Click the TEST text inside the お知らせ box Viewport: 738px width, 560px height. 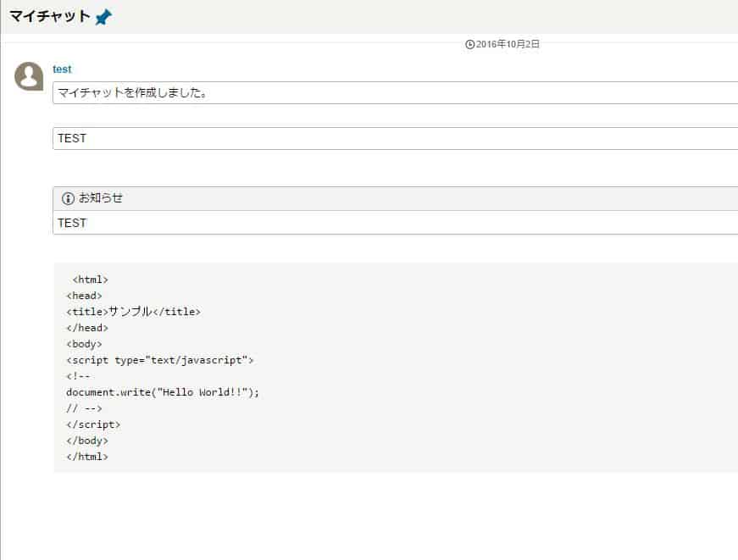72,223
